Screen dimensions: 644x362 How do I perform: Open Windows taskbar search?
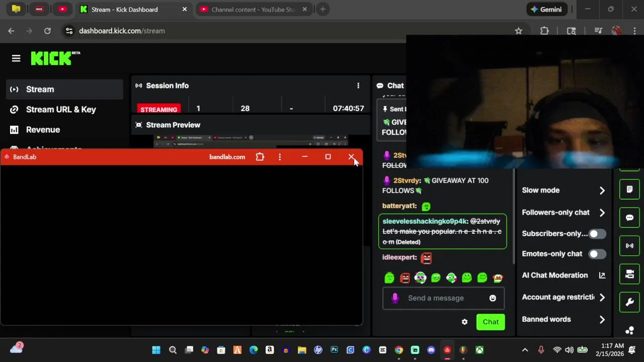pyautogui.click(x=173, y=350)
